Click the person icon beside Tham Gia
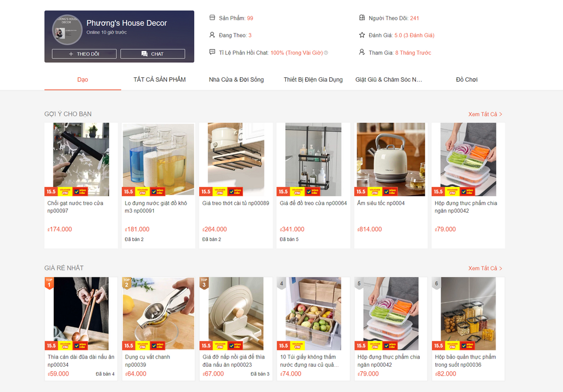The width and height of the screenshot is (563, 392). coord(362,52)
